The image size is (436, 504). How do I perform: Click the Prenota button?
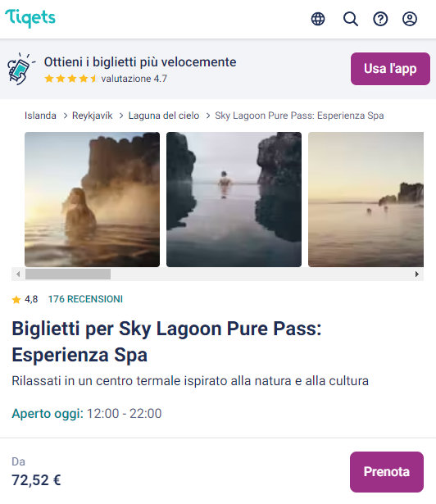[387, 471]
